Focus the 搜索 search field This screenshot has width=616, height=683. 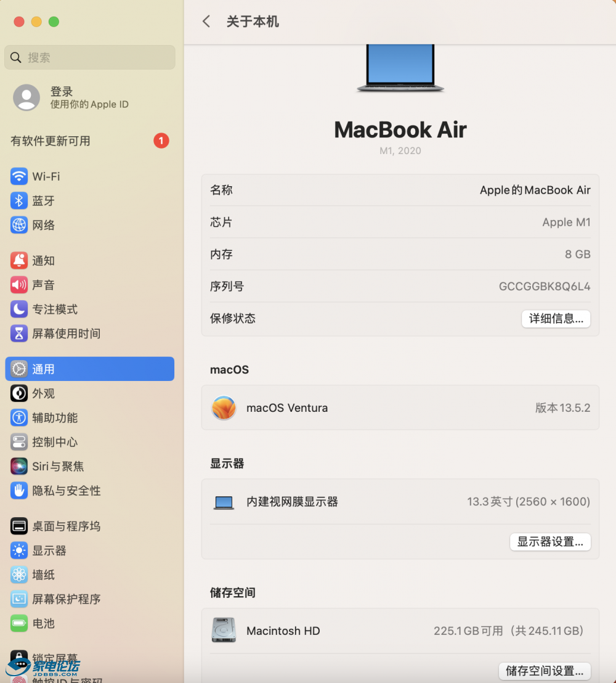click(x=90, y=57)
